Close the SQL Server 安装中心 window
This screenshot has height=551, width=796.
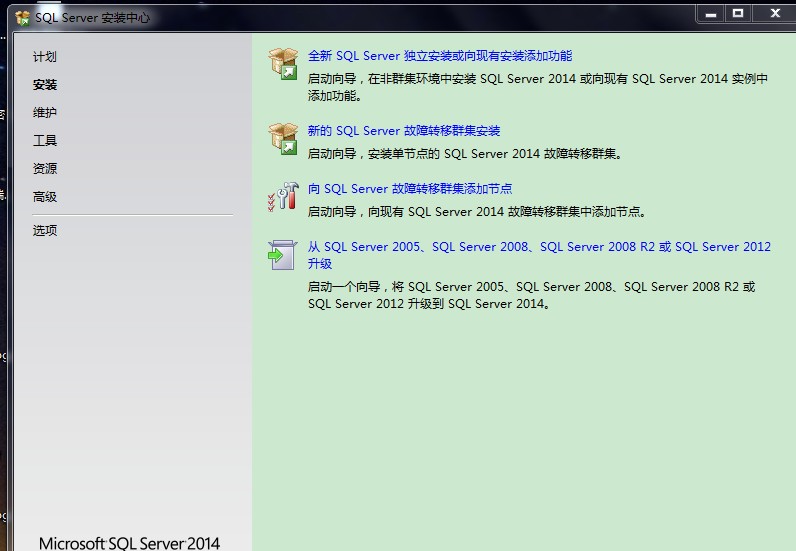[775, 14]
